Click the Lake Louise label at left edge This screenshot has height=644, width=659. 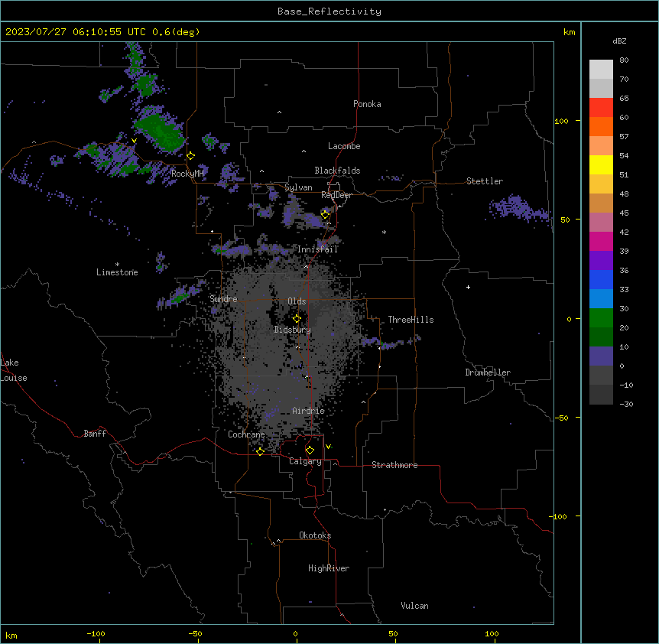tap(14, 370)
